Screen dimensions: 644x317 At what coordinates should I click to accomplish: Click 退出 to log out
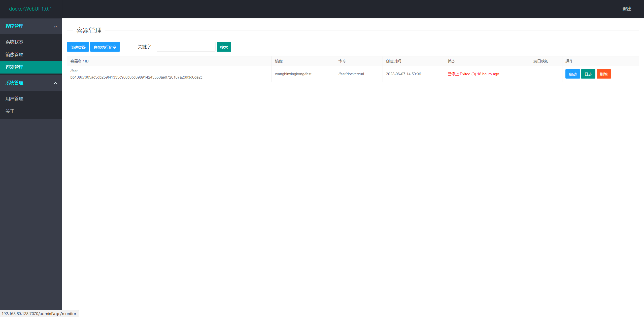(x=627, y=9)
